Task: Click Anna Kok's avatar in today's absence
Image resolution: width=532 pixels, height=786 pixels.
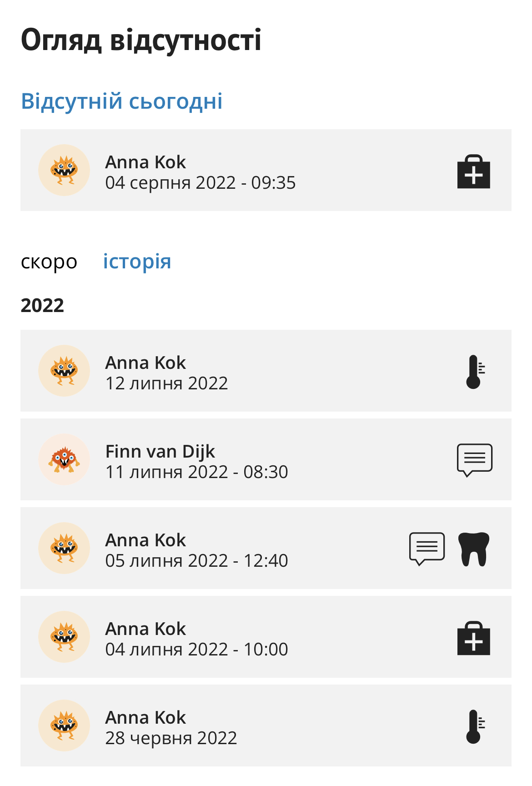Action: click(64, 170)
